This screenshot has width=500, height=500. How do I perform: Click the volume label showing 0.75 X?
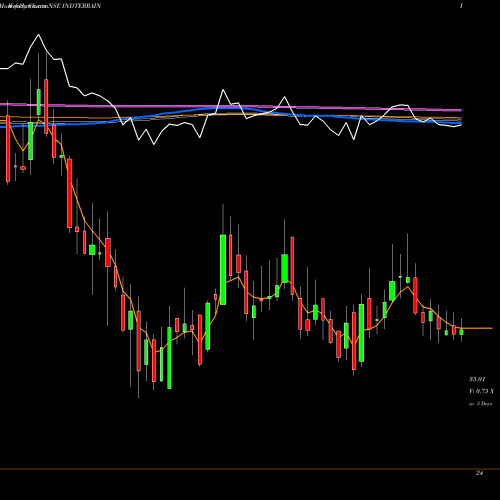[481, 391]
